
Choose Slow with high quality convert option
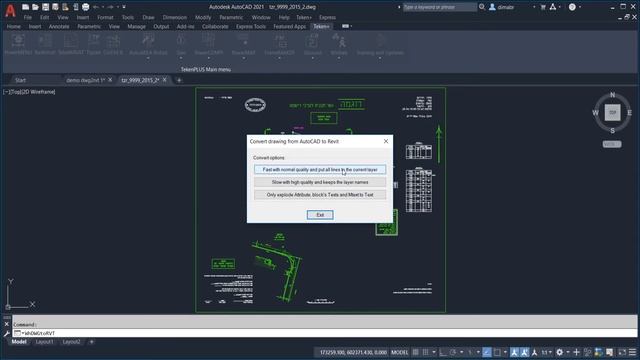click(320, 182)
